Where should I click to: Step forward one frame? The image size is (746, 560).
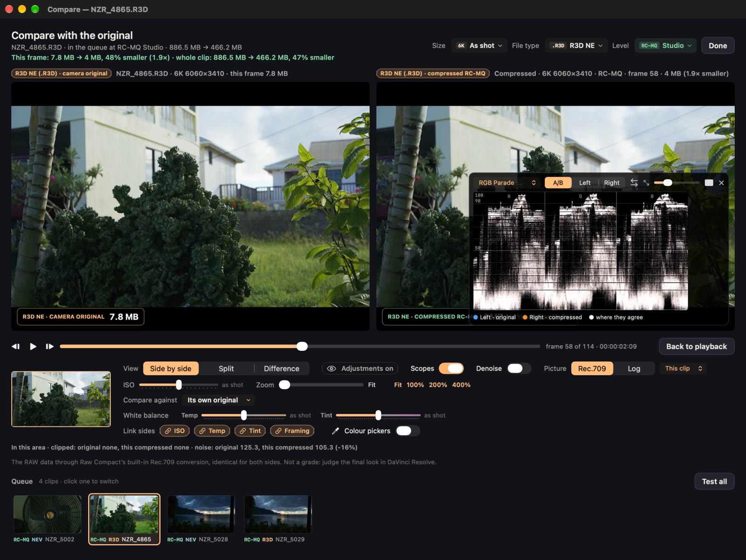[x=49, y=346]
